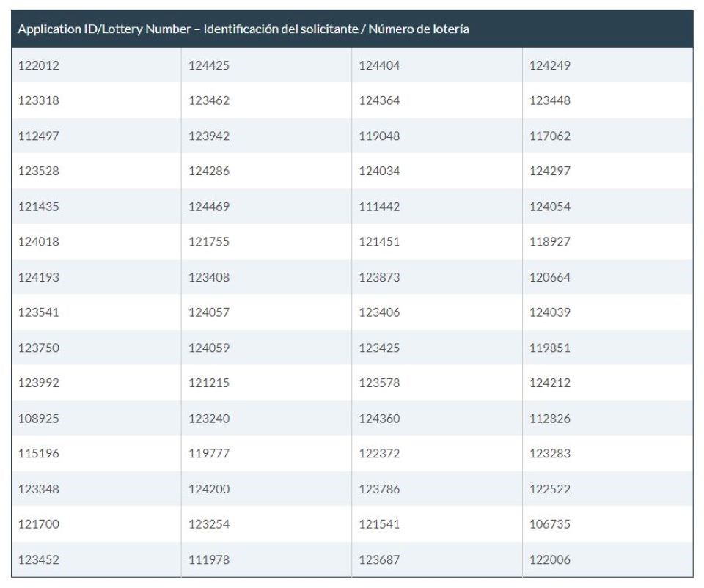Select lottery number 124364
704x588 pixels.
(x=379, y=100)
